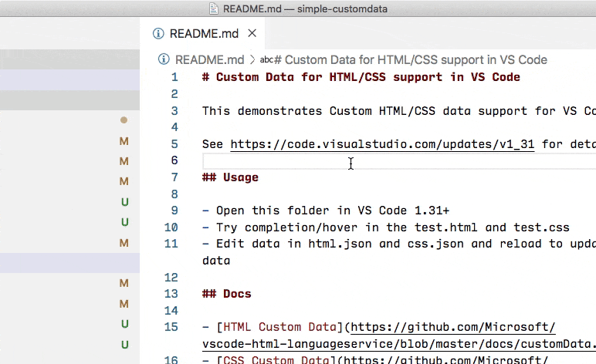Open the Custom Data heading breadcrumb symbol
This screenshot has height=364, width=596.
click(411, 59)
